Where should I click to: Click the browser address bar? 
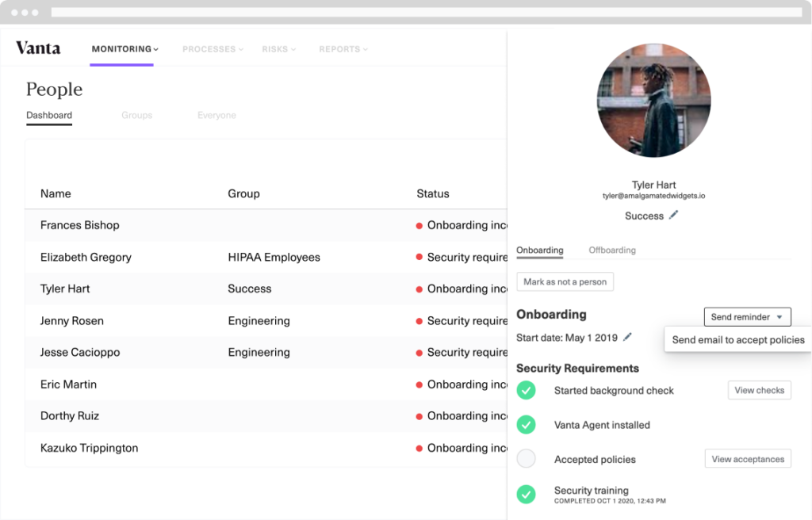tap(428, 12)
